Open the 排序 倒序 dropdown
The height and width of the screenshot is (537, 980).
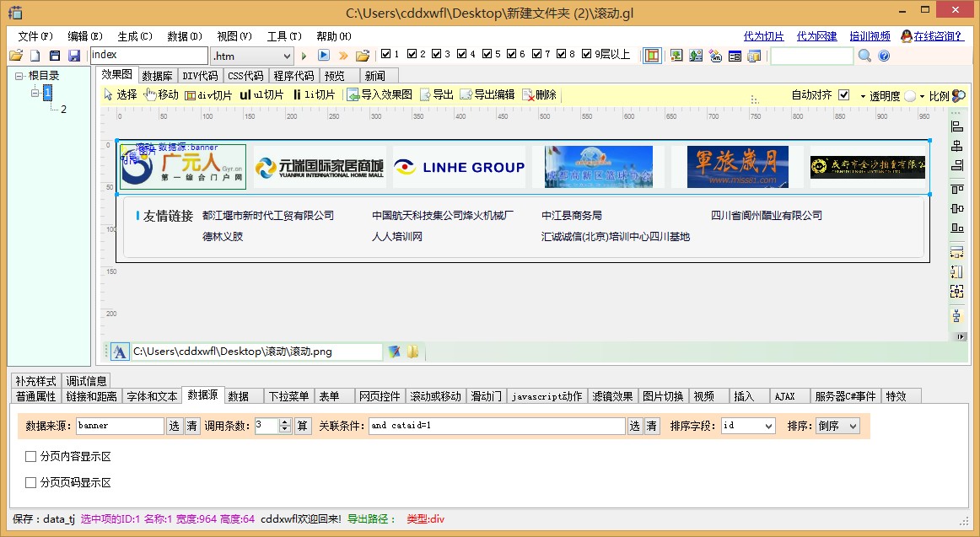(x=853, y=426)
